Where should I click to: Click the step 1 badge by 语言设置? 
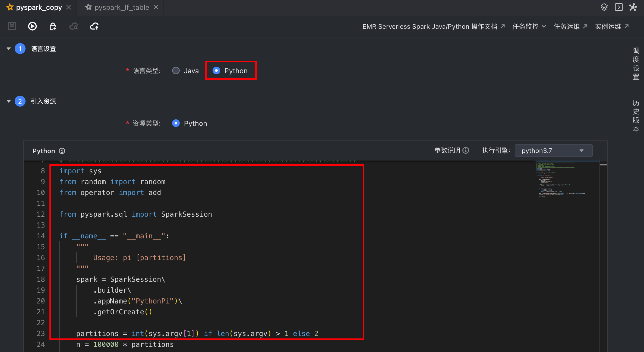(20, 49)
